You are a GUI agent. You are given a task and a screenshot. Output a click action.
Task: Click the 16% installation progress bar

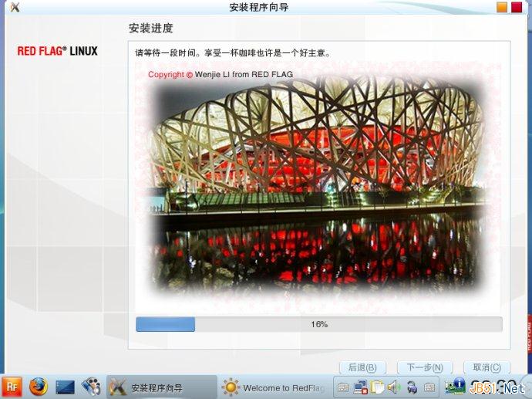click(319, 324)
